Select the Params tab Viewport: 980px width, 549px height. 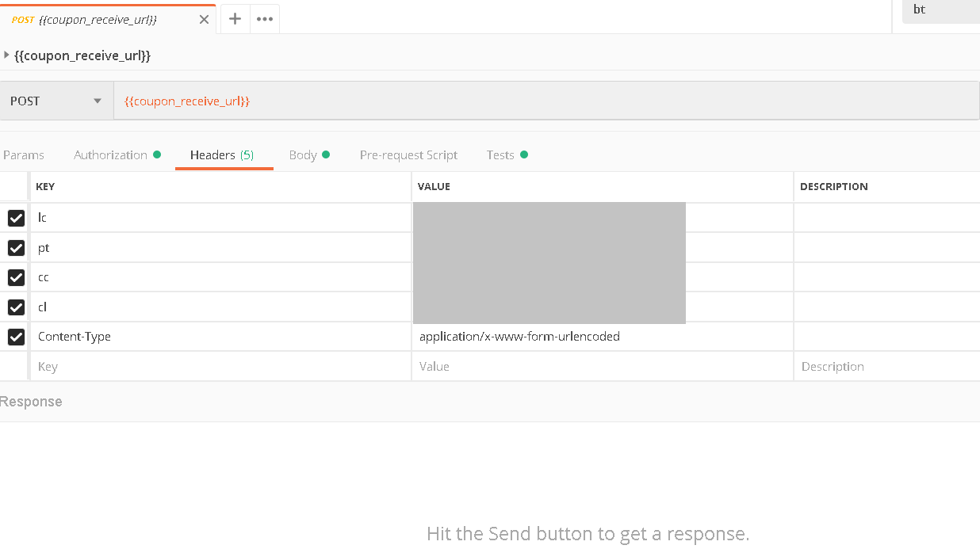pos(24,154)
